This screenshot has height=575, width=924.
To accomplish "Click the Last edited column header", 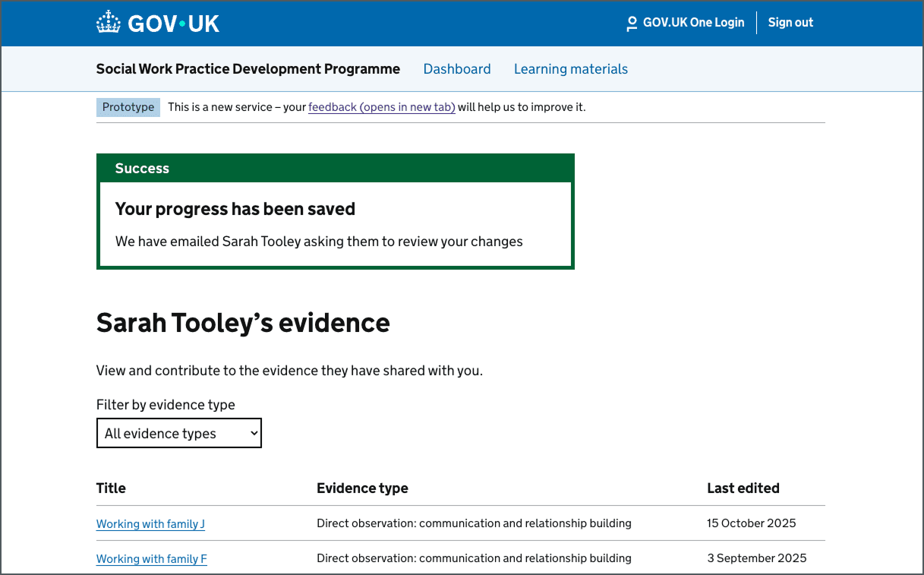I will (x=743, y=488).
